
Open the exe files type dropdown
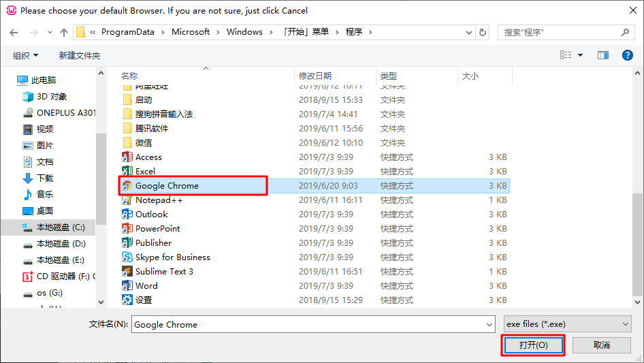(568, 324)
